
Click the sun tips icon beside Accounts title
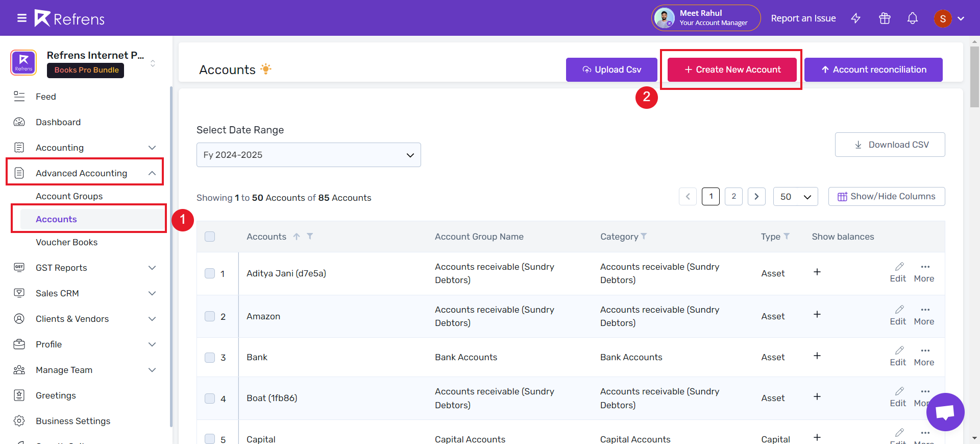[265, 68]
